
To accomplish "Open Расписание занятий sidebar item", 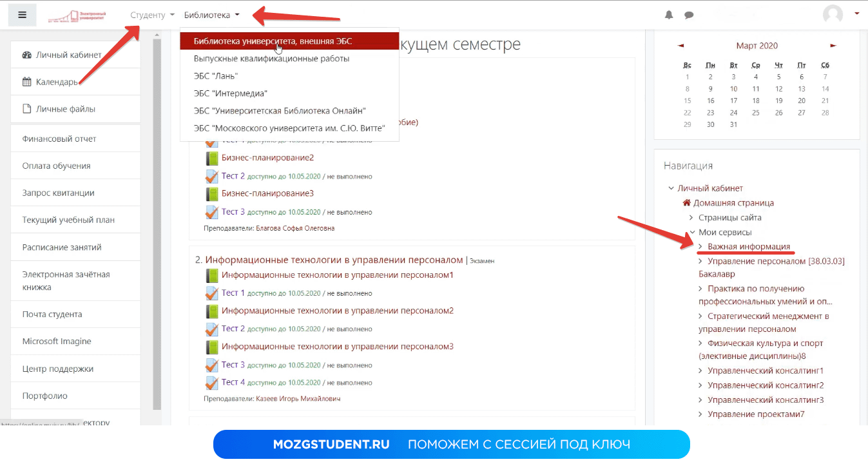I will click(x=76, y=247).
